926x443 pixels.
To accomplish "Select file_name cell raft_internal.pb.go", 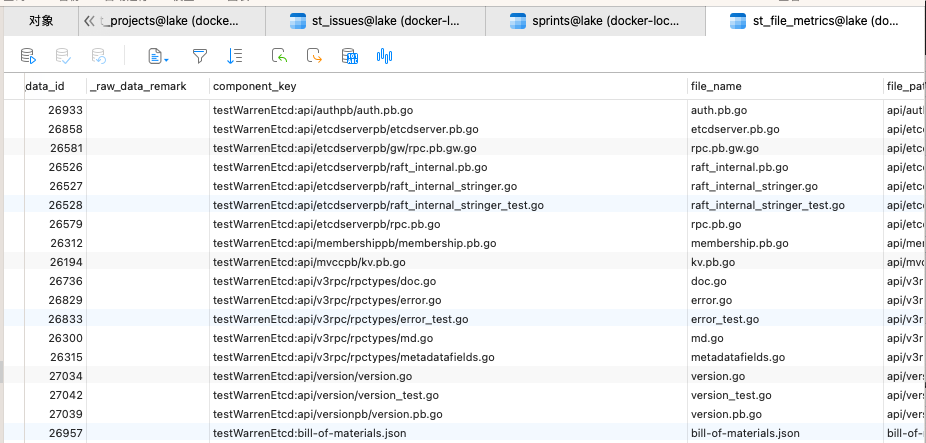I will [785, 167].
